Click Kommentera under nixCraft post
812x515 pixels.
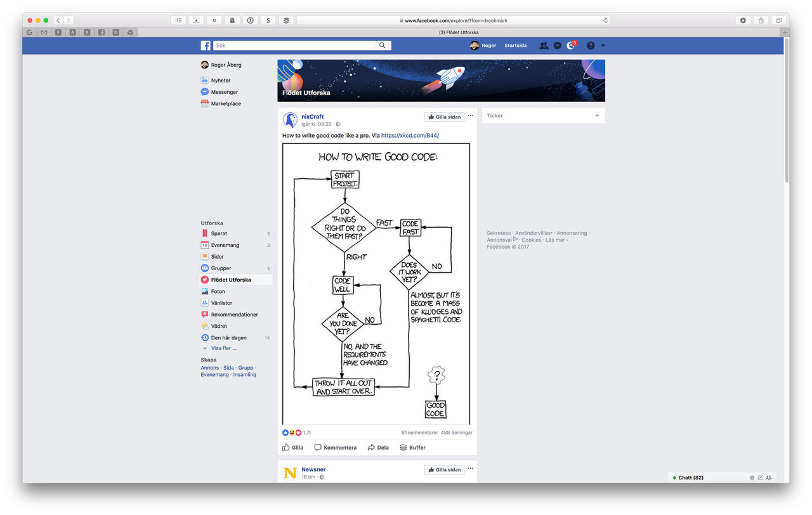[336, 447]
